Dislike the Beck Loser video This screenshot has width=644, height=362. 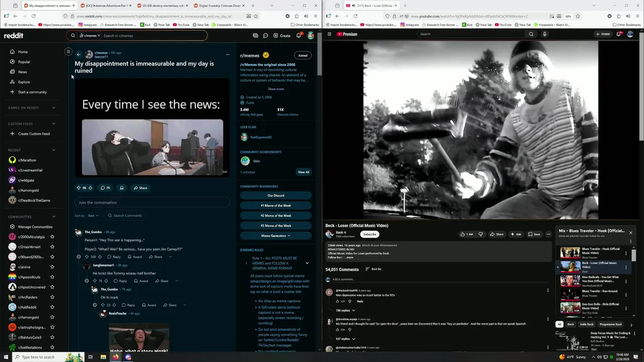(x=480, y=234)
